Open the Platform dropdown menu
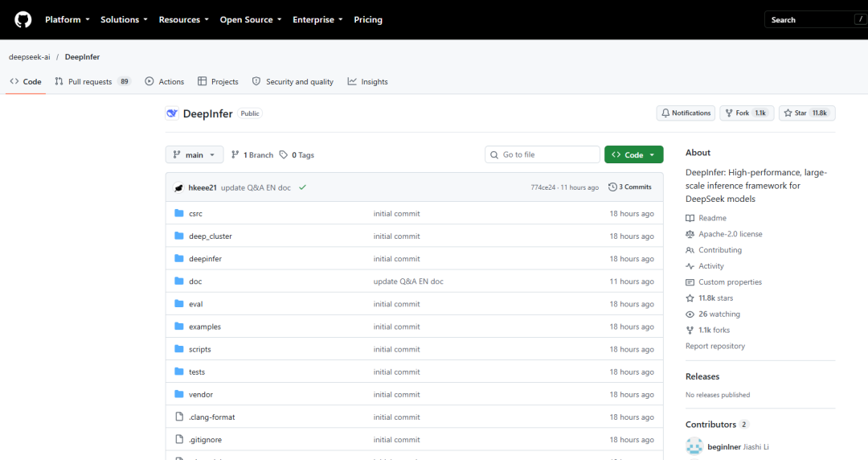Screen dimensions: 868x460 [67, 19]
